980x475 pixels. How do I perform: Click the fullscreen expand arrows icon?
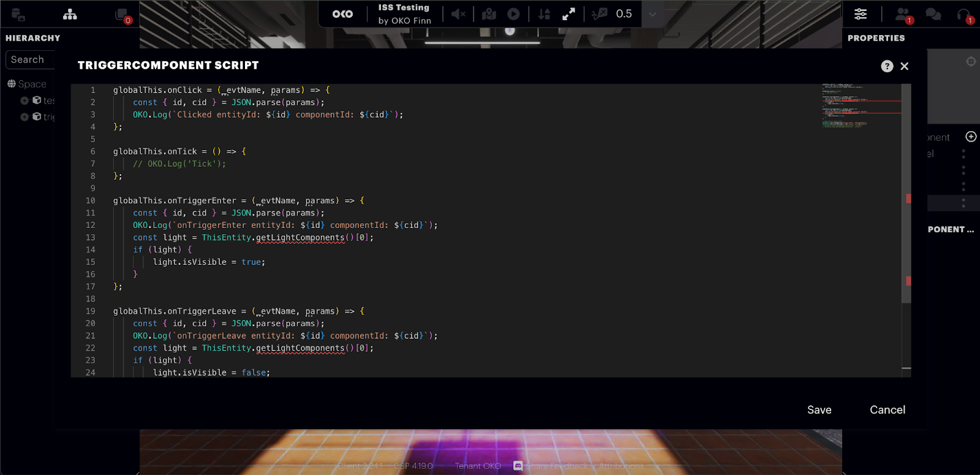pos(569,14)
